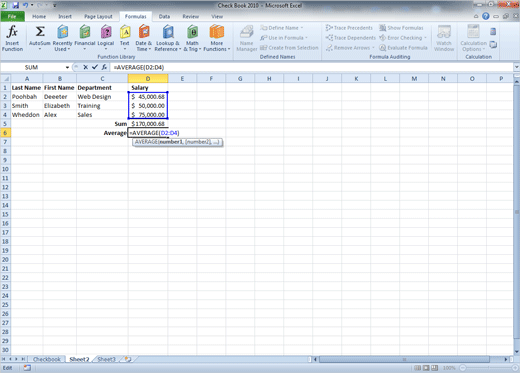This screenshot has height=373, width=520.
Task: Click Trace Dependents
Action: tap(351, 38)
